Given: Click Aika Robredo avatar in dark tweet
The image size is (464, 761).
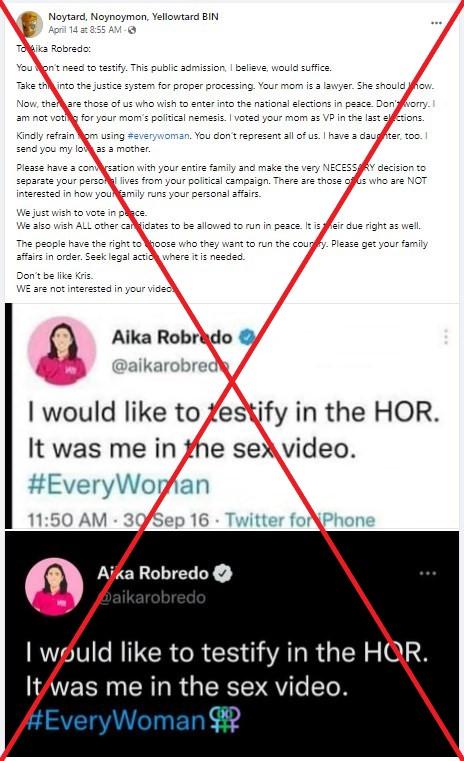Looking at the screenshot, I should [x=54, y=587].
